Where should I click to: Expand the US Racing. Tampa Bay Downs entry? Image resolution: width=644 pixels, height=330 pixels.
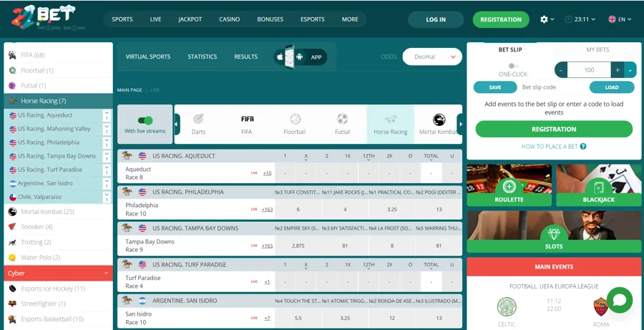[107, 156]
